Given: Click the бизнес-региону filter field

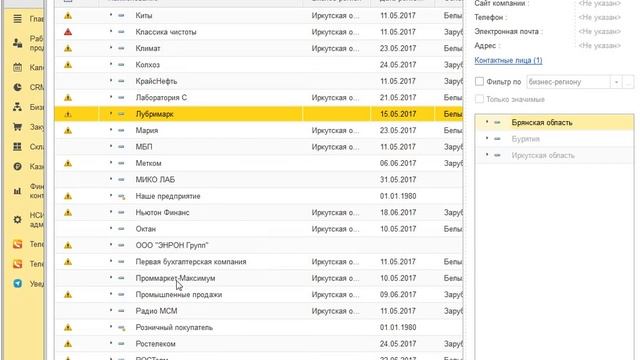Looking at the screenshot, I should coord(568,82).
